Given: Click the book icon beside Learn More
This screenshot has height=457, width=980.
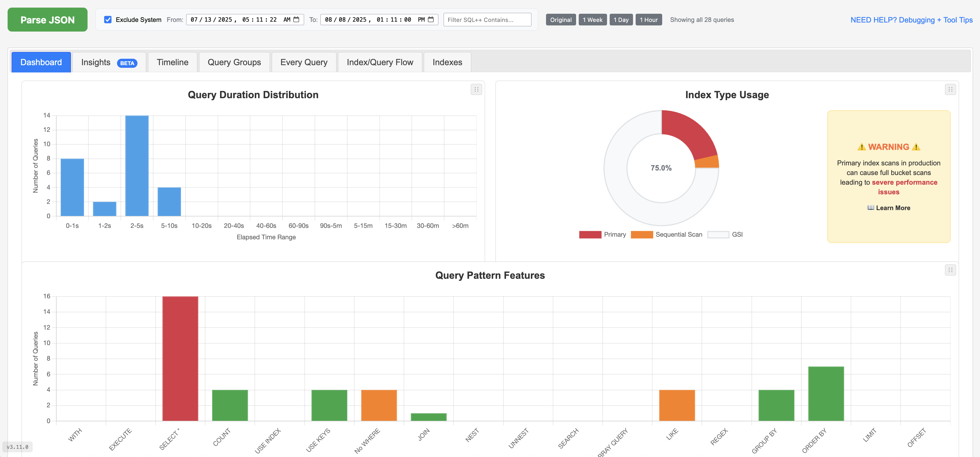Looking at the screenshot, I should click(871, 207).
